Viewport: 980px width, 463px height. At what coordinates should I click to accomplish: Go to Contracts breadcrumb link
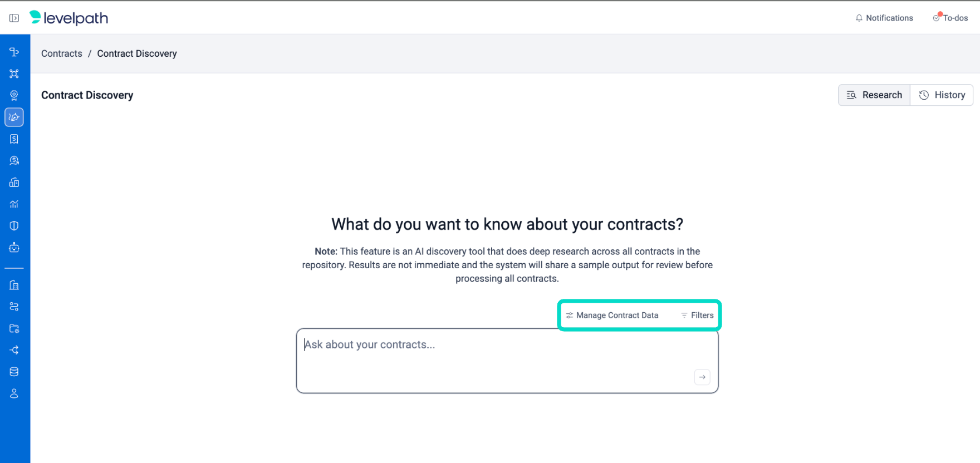[62, 53]
